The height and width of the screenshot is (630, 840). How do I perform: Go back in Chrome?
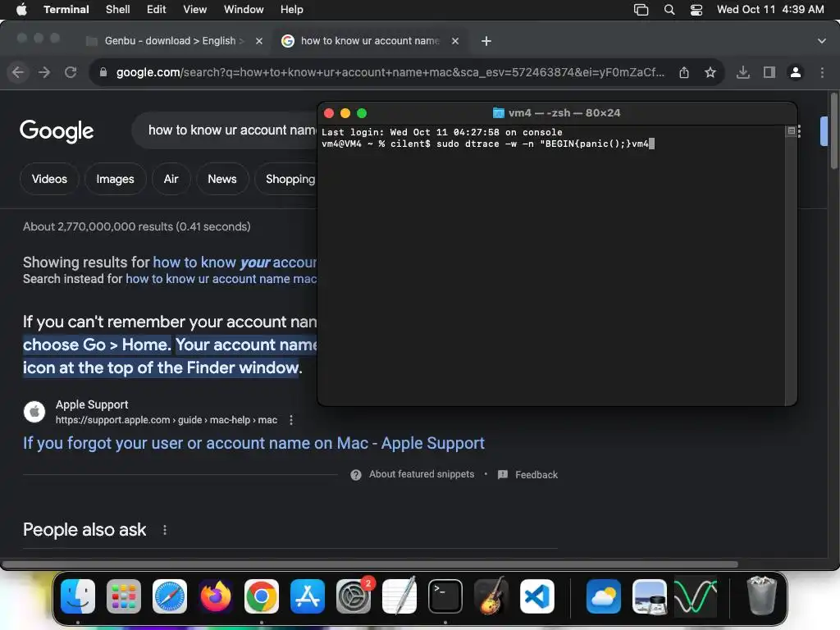(18, 72)
